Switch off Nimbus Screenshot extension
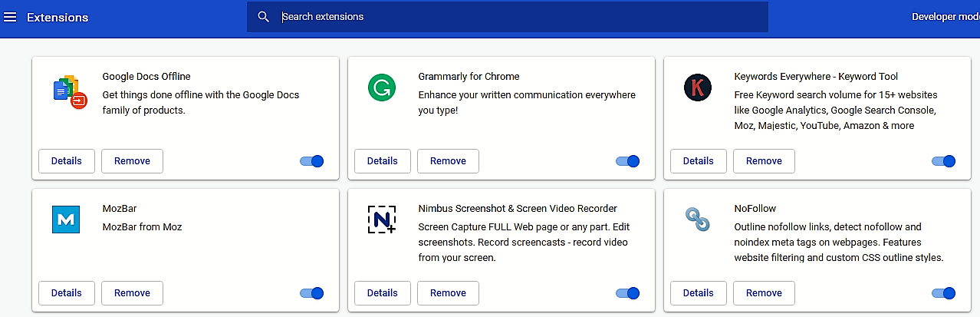The height and width of the screenshot is (317, 980). point(627,293)
